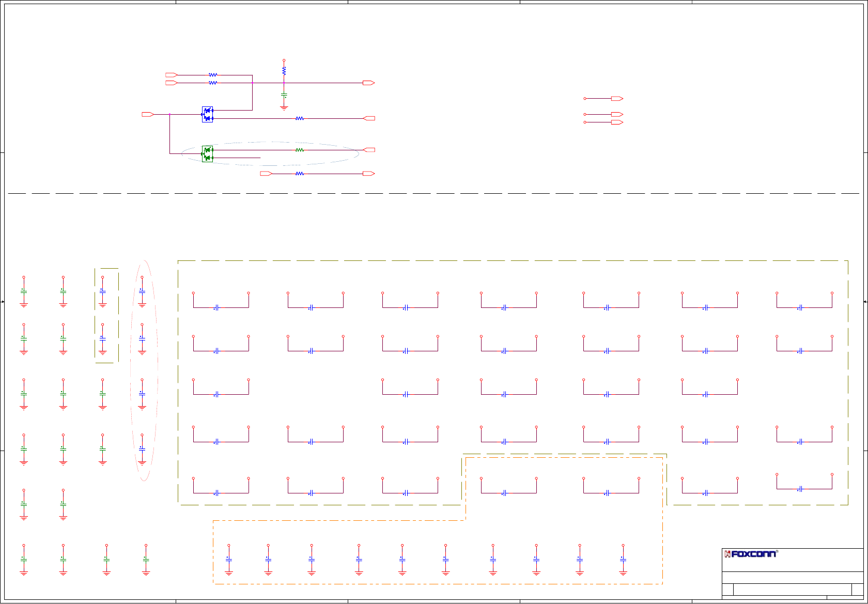Click the ground symbol under the green capacitor
This screenshot has height=604, width=868.
coord(284,108)
